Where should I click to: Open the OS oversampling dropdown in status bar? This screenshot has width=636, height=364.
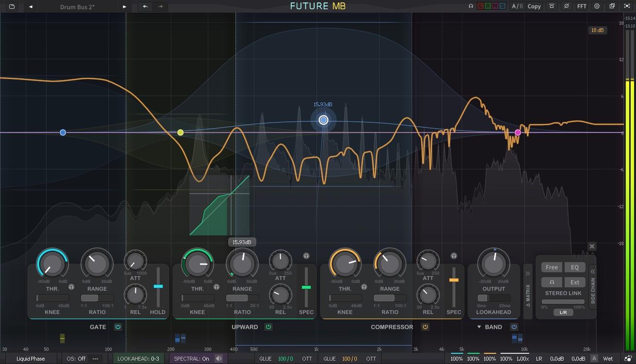pos(75,358)
